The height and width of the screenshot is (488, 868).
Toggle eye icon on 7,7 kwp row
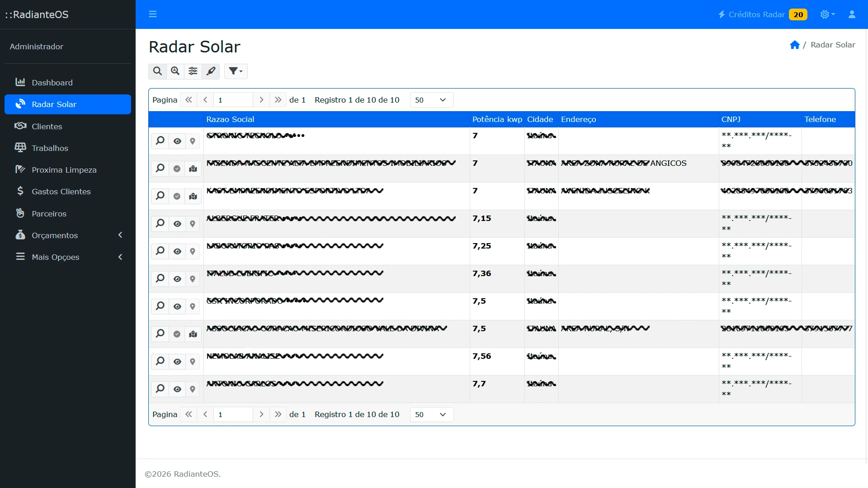(x=177, y=389)
